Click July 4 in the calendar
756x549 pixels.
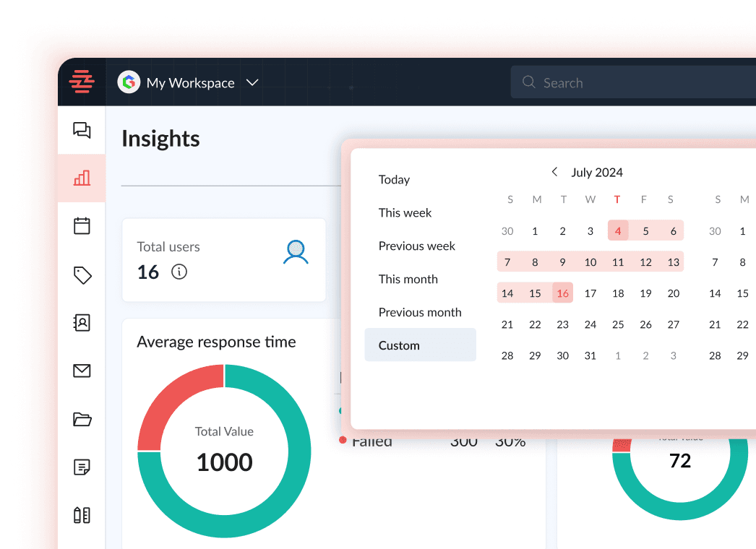pyautogui.click(x=618, y=231)
